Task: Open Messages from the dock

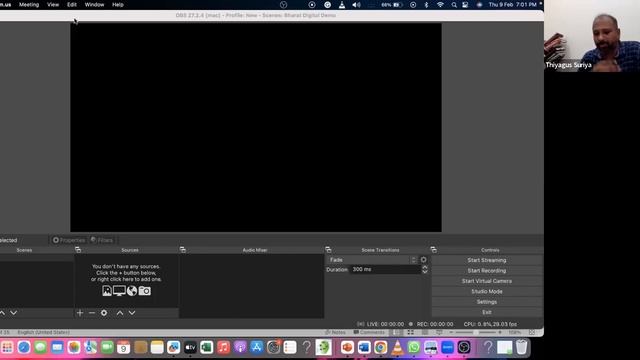Action: 40,347
